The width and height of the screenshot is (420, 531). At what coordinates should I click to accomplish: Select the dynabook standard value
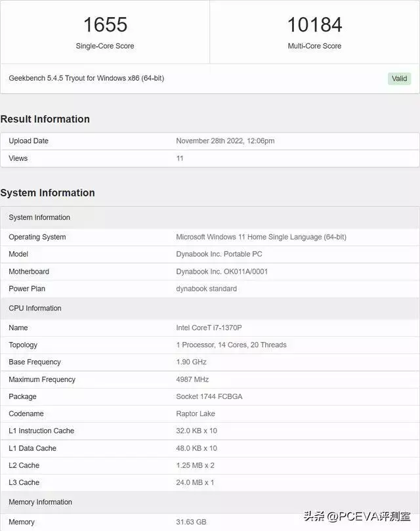(206, 289)
